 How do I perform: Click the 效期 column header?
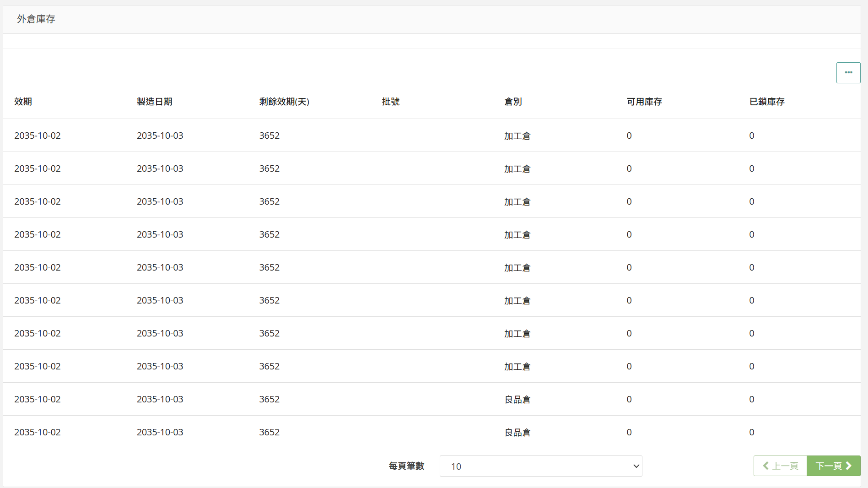pyautogui.click(x=23, y=102)
